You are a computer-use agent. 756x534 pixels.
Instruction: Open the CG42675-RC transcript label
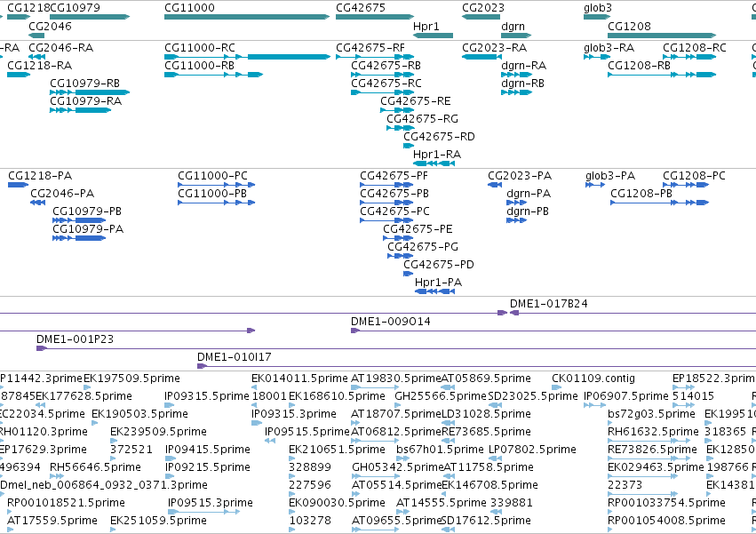(386, 83)
